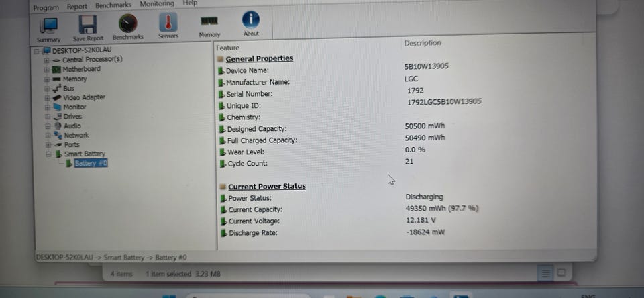Open the Summary toolbar icon
The image size is (644, 298).
(49, 26)
